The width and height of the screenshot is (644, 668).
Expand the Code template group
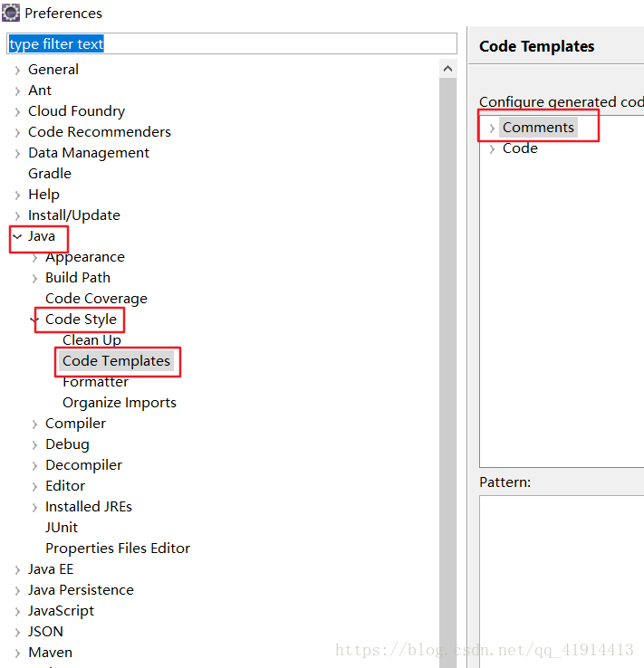492,148
